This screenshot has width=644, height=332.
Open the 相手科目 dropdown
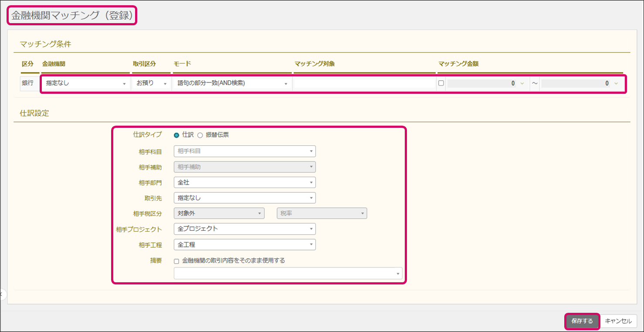[244, 151]
